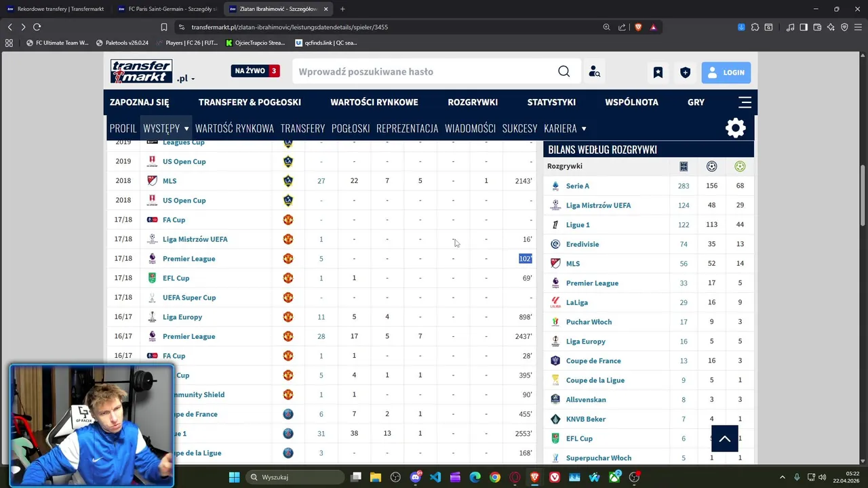This screenshot has height=488, width=868.
Task: Click the share page icon in address bar
Action: (x=622, y=27)
